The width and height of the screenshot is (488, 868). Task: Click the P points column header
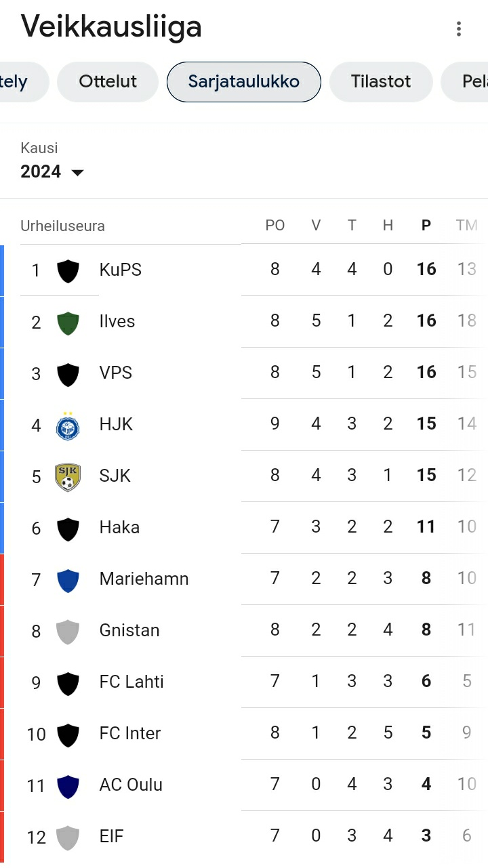(426, 226)
